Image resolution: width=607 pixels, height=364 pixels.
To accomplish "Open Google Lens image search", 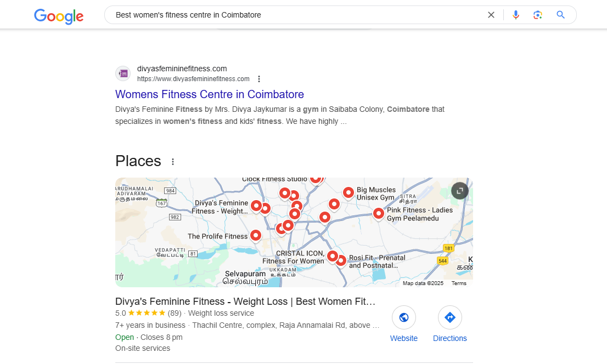I will pyautogui.click(x=538, y=15).
